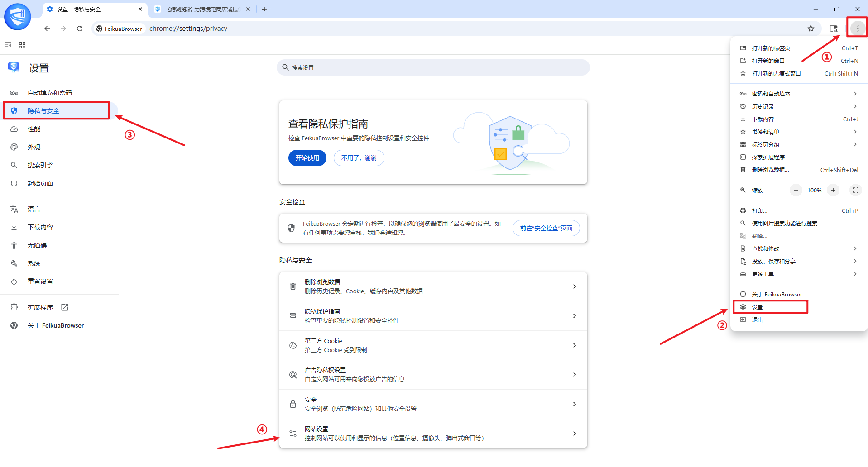Click the grid view icon below toolbar
The image size is (868, 467).
tap(22, 45)
